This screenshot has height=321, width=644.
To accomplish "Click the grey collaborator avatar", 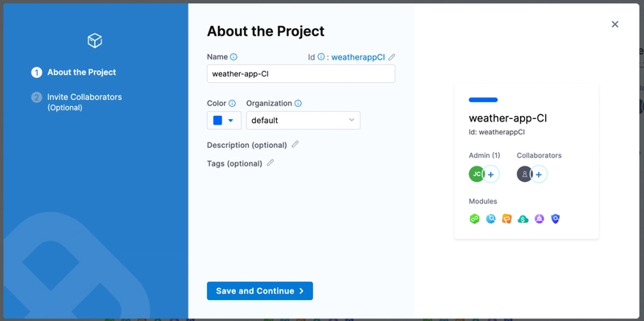I will click(525, 174).
